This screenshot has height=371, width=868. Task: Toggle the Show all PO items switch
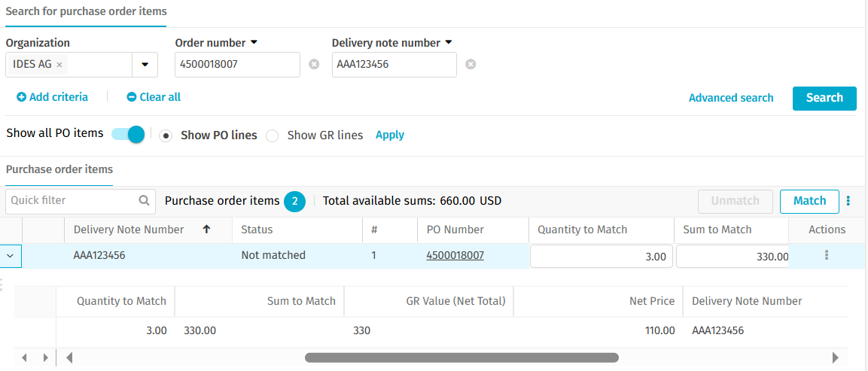click(128, 134)
